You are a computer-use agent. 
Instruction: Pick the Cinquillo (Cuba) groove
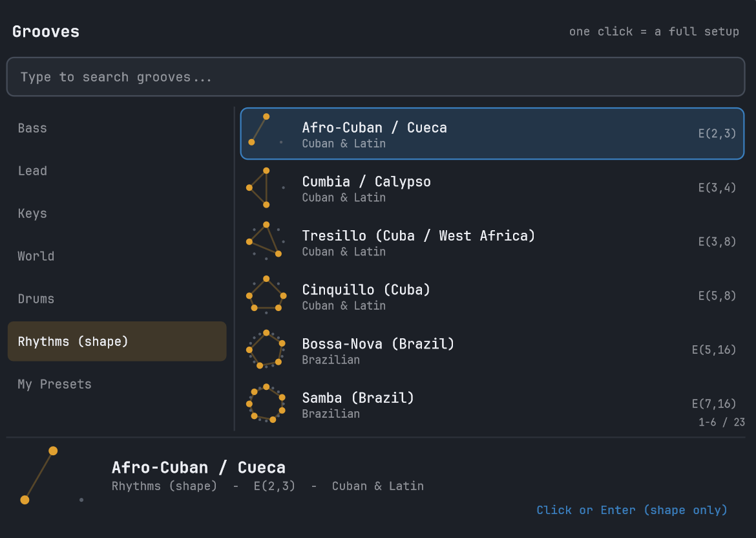tap(492, 296)
